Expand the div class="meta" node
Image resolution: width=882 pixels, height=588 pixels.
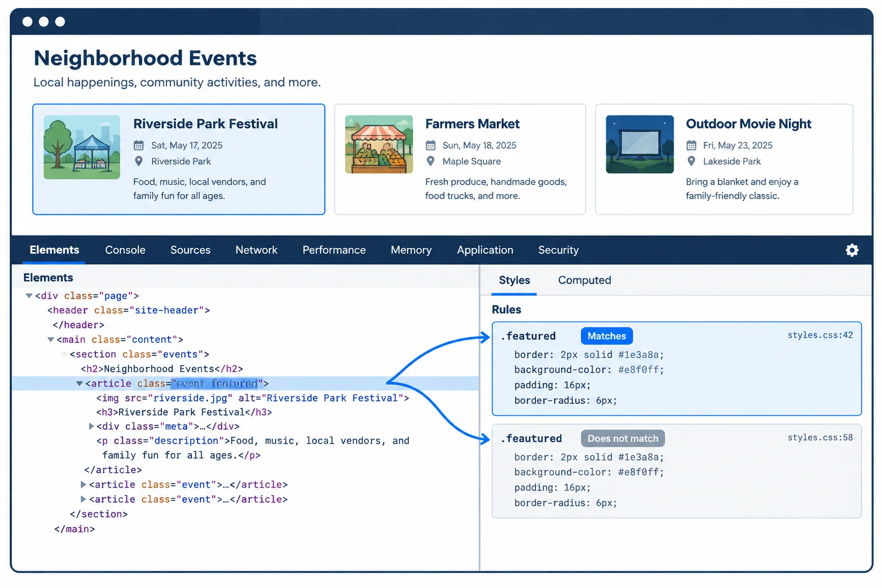click(91, 426)
